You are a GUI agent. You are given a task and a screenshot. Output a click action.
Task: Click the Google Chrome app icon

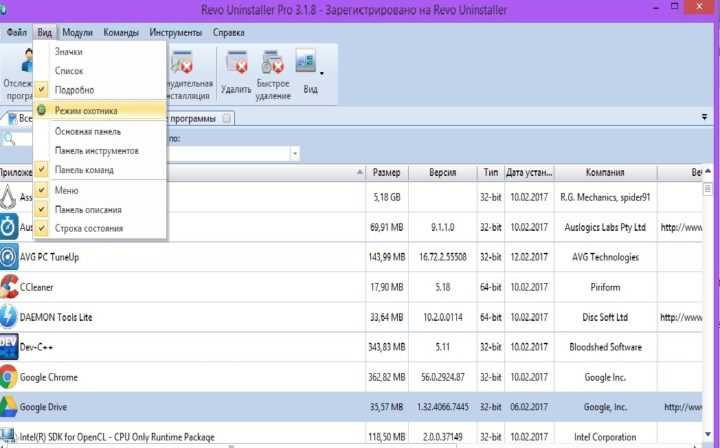(9, 377)
